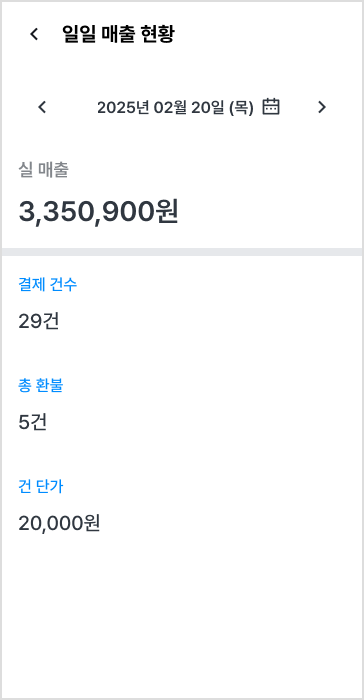Open the 건 단가 label

41,486
